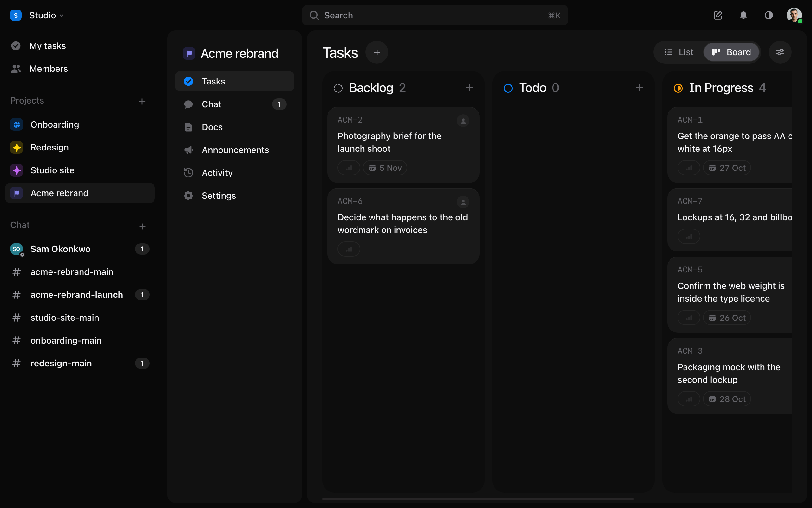Change the 5 Nov due date
Viewport: 812px width, 508px height.
385,168
